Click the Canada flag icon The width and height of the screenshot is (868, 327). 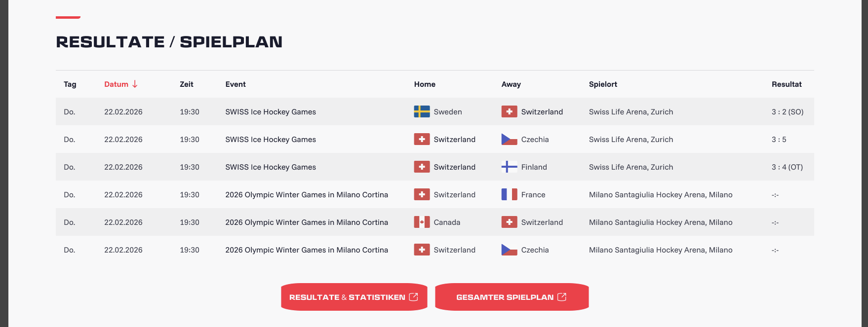422,222
